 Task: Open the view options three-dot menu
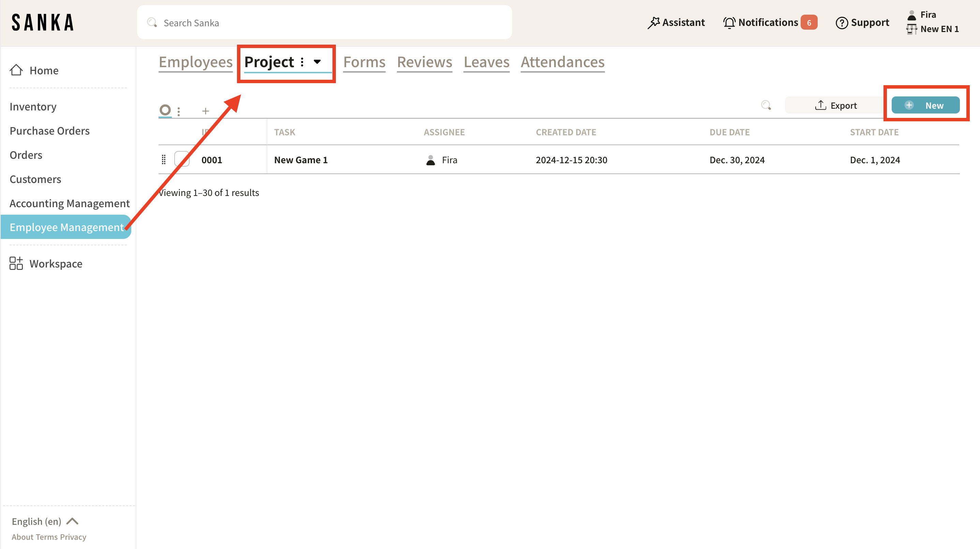point(178,111)
